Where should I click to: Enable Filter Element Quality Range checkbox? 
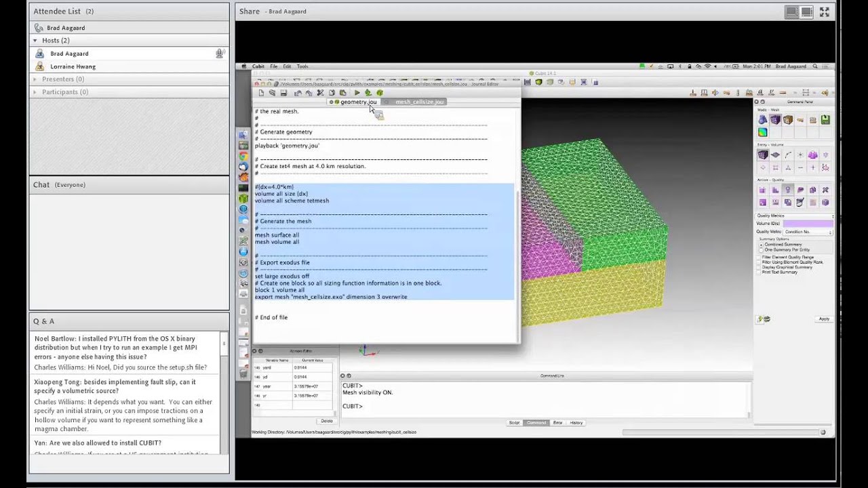pyautogui.click(x=759, y=258)
